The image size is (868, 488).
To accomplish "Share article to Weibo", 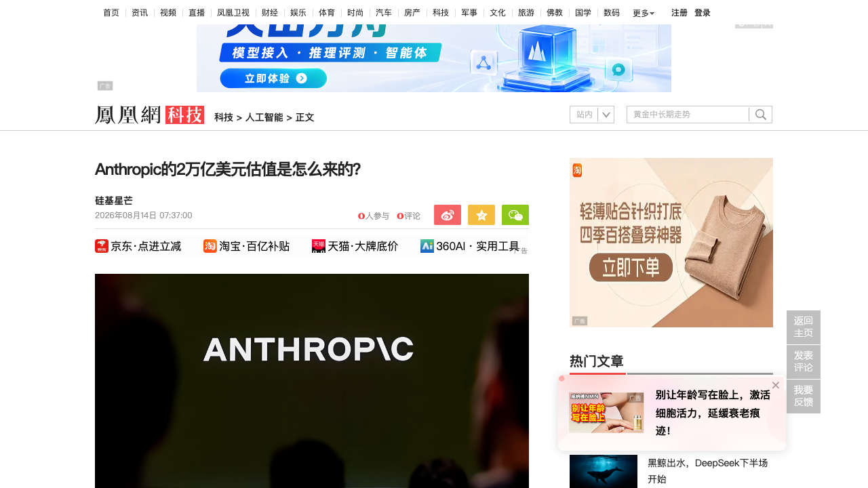I will [448, 215].
